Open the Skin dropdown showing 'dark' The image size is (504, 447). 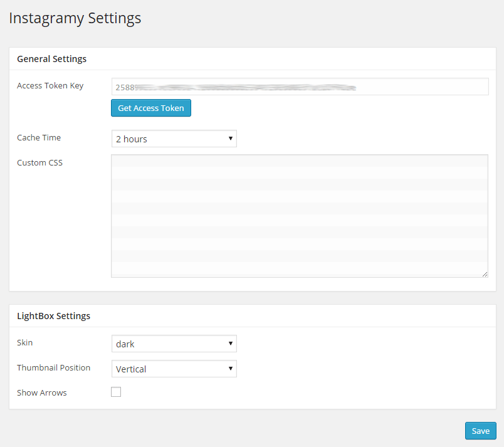click(174, 344)
